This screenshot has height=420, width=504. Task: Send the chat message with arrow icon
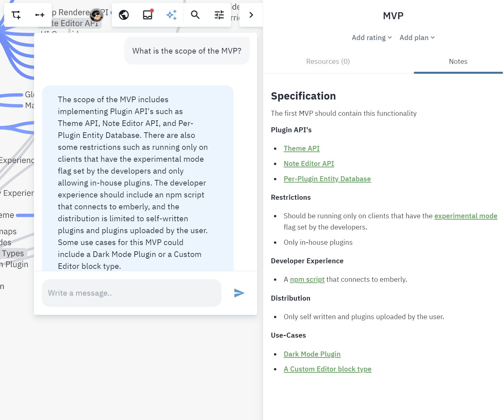pos(239,293)
